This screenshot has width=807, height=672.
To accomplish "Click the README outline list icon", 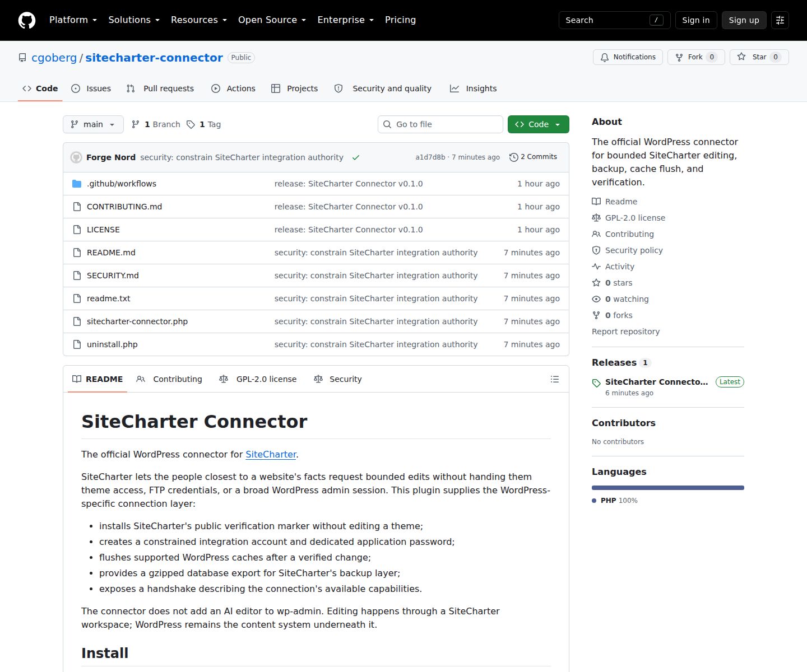I will coord(555,379).
